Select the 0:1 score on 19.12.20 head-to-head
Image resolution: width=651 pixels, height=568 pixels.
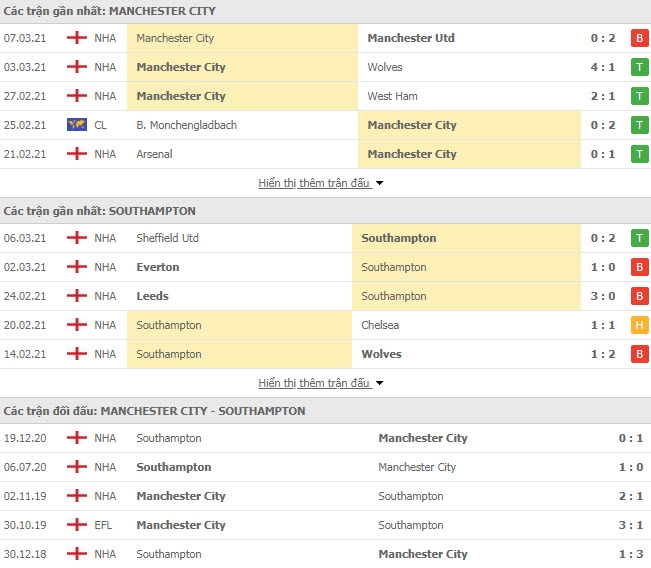(x=631, y=438)
